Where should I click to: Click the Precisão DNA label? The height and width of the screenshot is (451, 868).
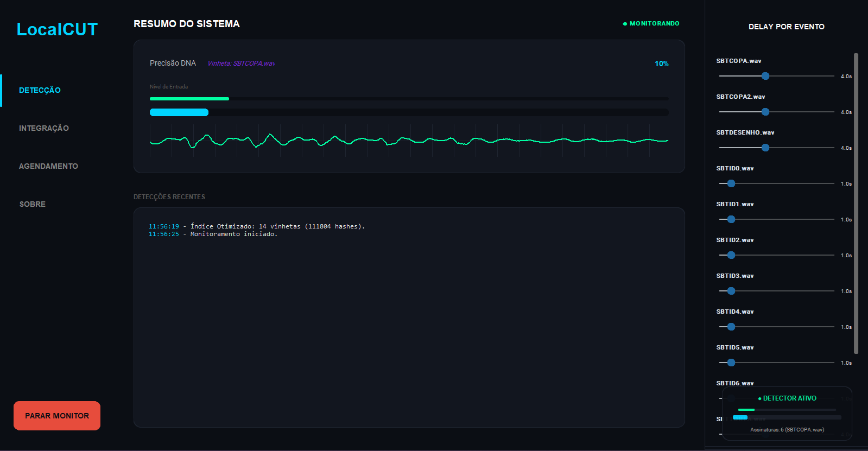(173, 63)
